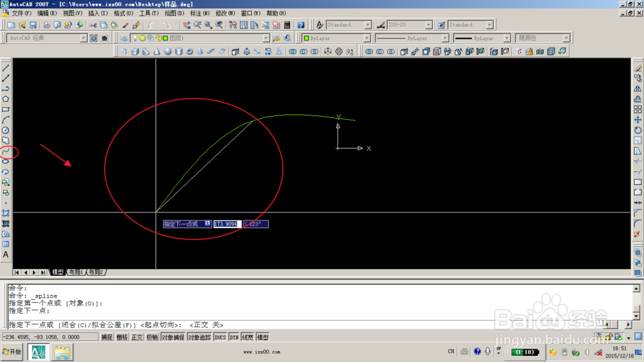Screen dimensions: 644x362
Task: Select the Rotate tool on modify toolbar
Action: point(638,130)
